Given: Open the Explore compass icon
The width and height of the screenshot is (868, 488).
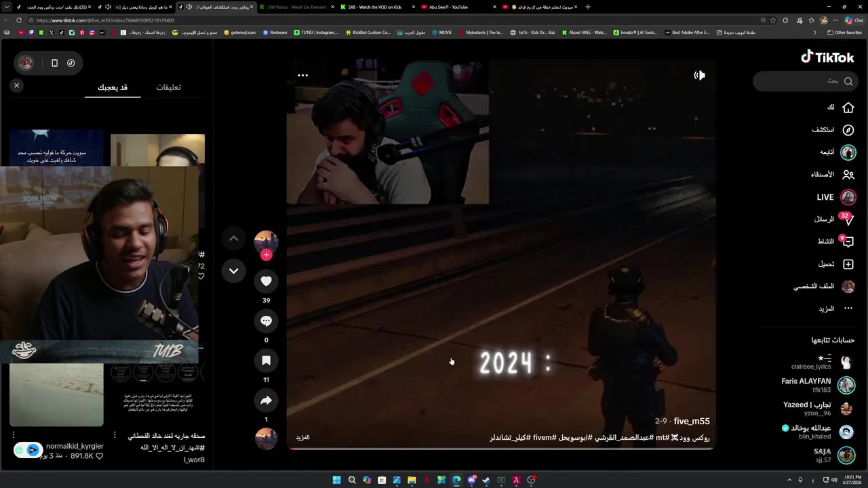Looking at the screenshot, I should tap(848, 129).
